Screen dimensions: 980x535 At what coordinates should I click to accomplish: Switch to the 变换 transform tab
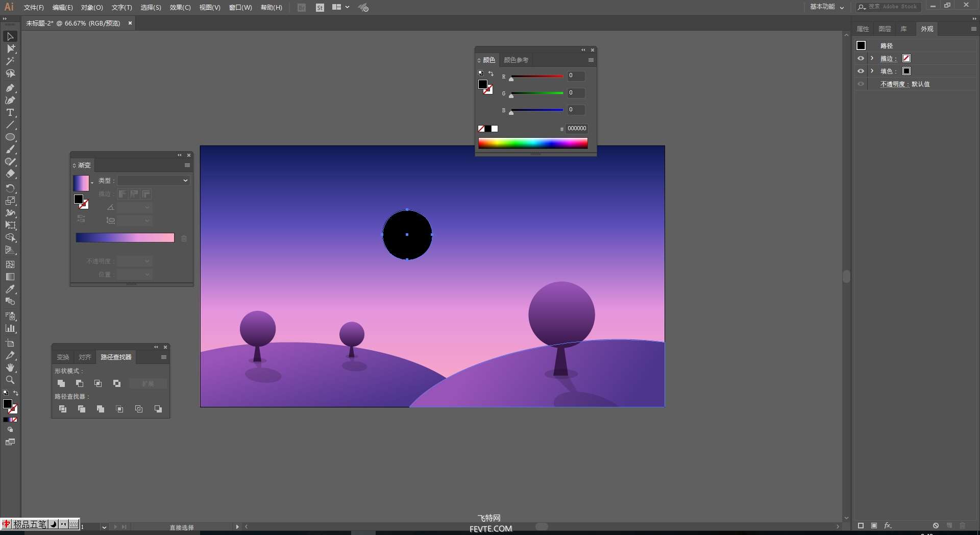(63, 357)
